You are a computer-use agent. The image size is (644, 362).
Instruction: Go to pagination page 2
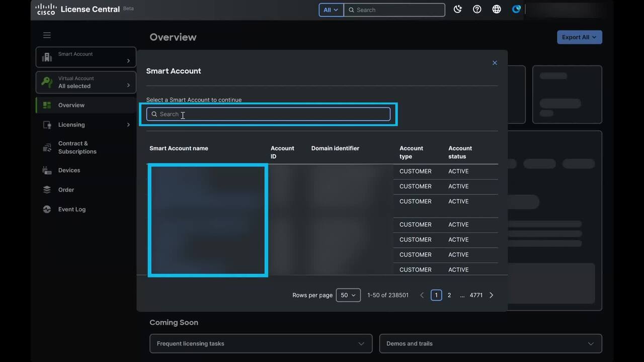coord(449,295)
